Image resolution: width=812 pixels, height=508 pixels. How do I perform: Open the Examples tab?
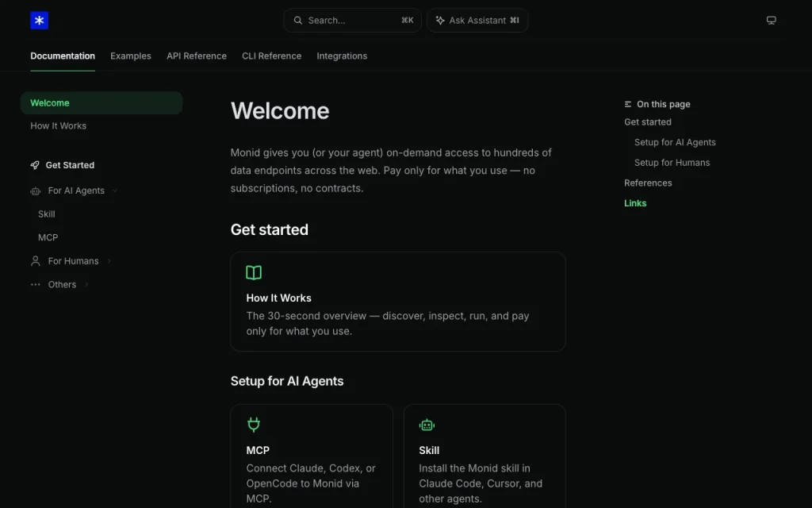click(131, 56)
